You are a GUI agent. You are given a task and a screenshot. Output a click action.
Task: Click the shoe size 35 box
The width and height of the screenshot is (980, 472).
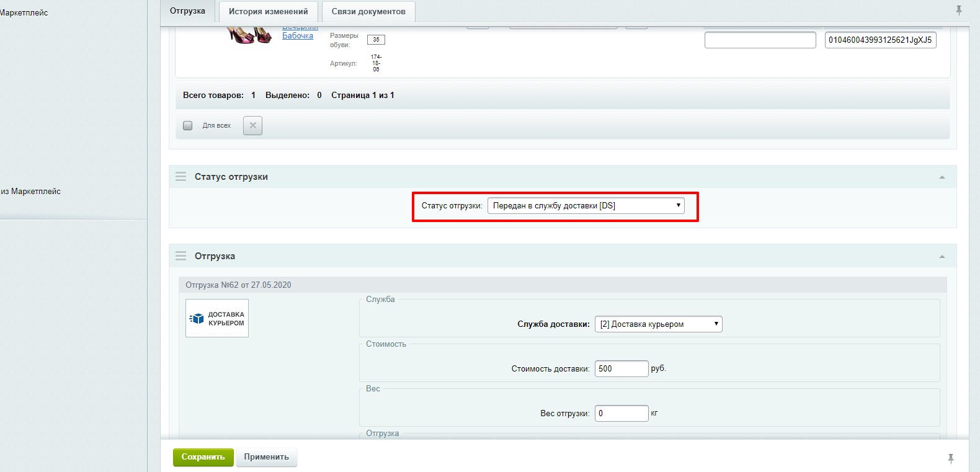click(376, 40)
